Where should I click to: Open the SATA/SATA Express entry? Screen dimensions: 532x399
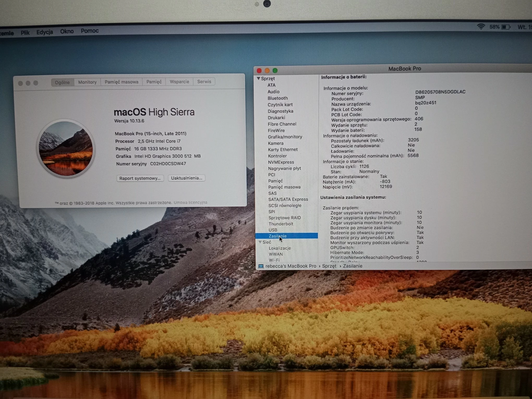pos(288,199)
